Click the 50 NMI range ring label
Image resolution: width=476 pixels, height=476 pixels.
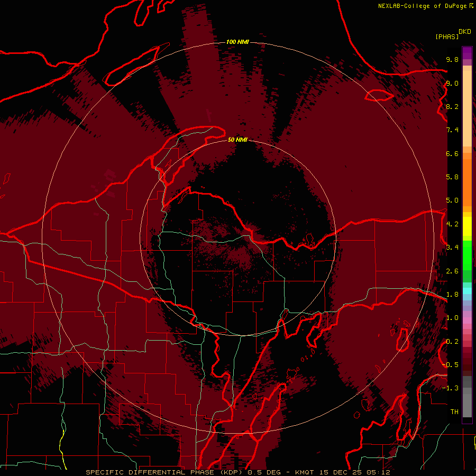(x=237, y=140)
